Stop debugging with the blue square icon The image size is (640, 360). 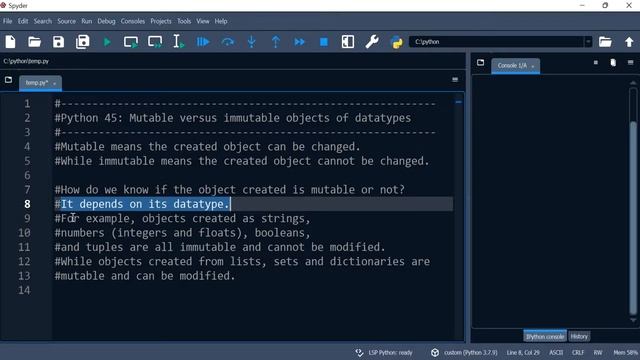324,42
